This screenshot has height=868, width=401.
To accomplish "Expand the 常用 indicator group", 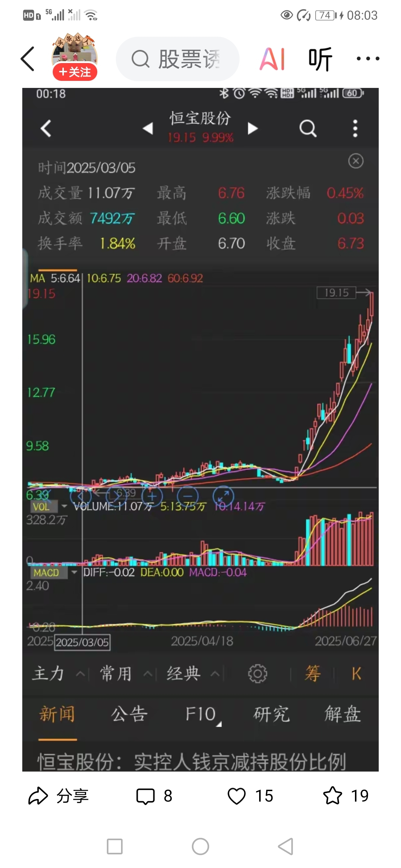I will coord(125,673).
